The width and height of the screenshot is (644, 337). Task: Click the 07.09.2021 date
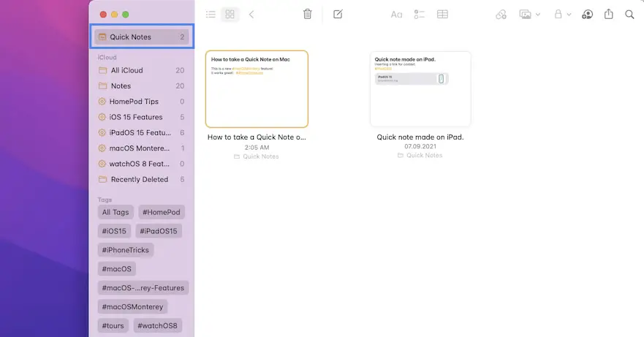[420, 146]
